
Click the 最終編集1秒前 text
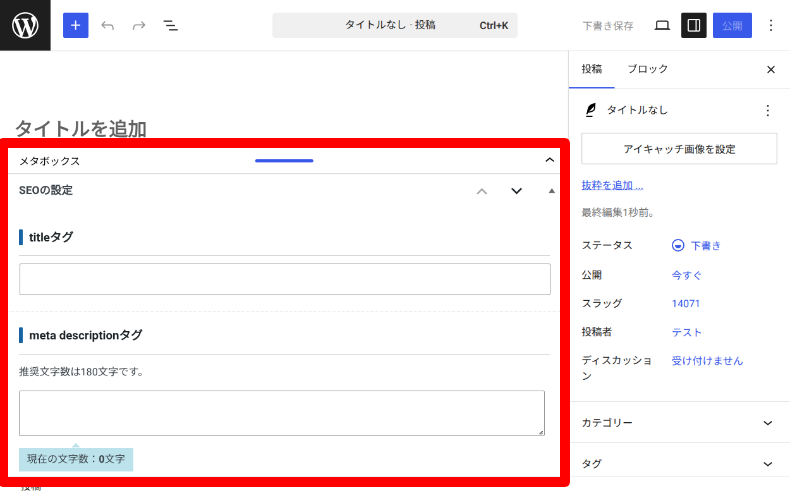(x=618, y=213)
